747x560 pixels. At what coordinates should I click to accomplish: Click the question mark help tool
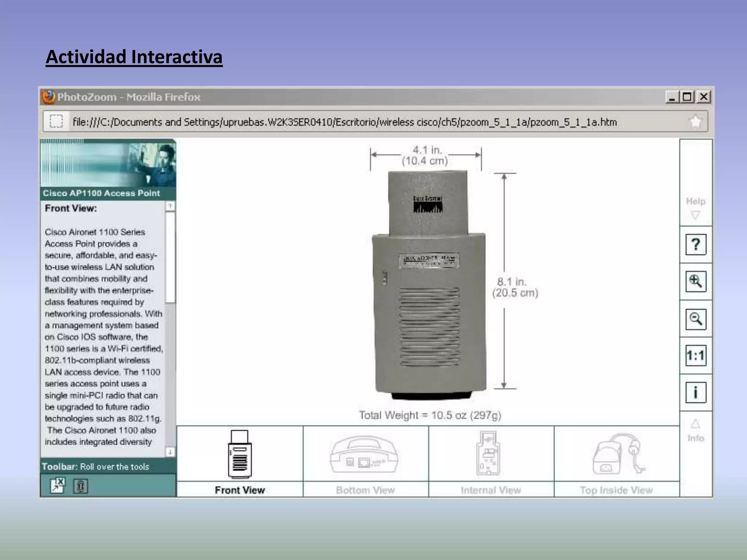[x=696, y=245]
